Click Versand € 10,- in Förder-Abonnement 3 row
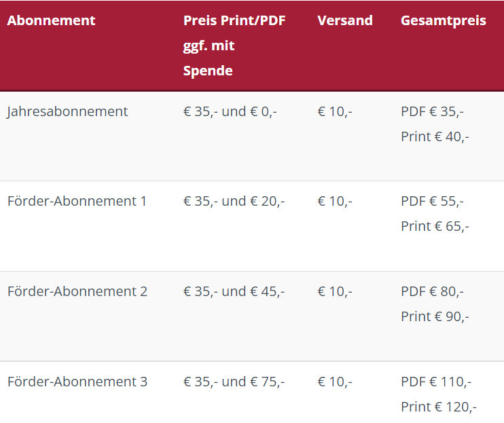 (x=335, y=382)
